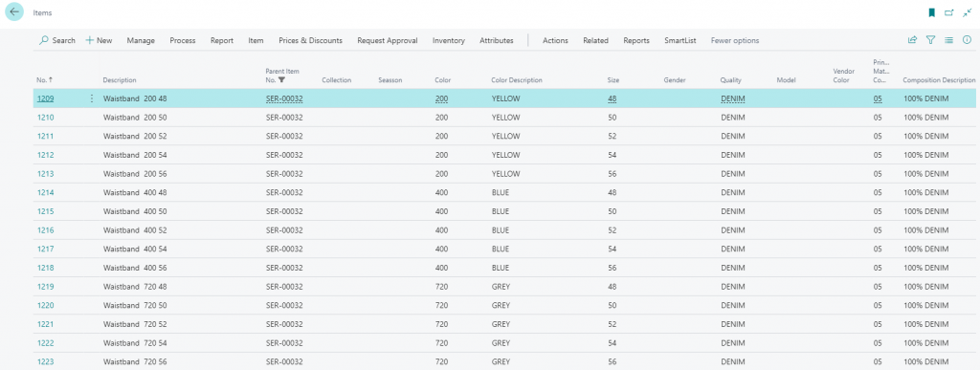
Task: Open item number 1223 link
Action: tap(45, 362)
